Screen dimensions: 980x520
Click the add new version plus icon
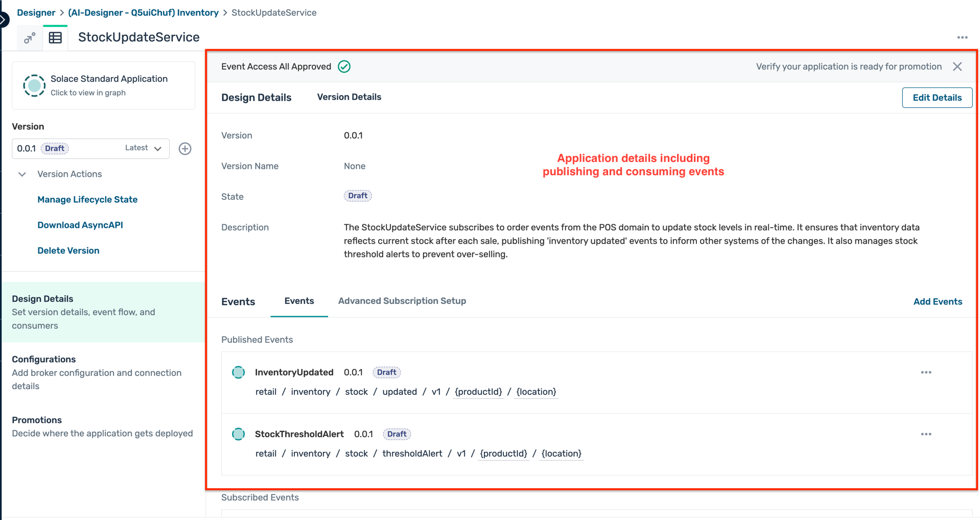185,149
